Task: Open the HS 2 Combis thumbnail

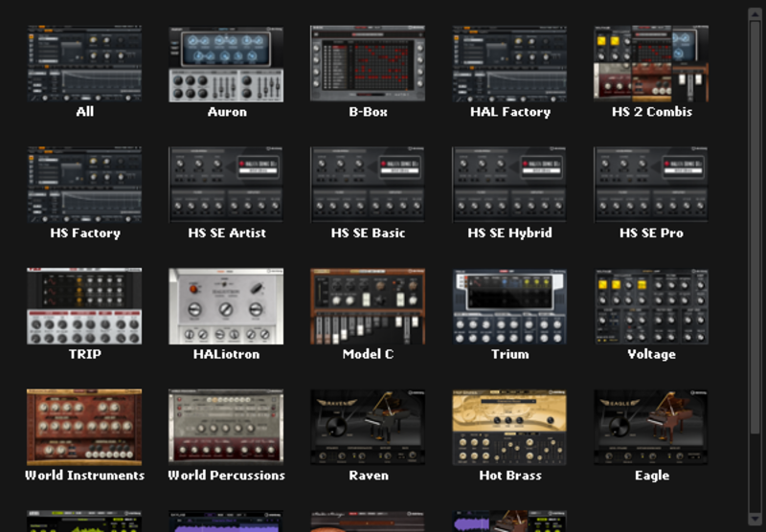Action: [x=651, y=64]
